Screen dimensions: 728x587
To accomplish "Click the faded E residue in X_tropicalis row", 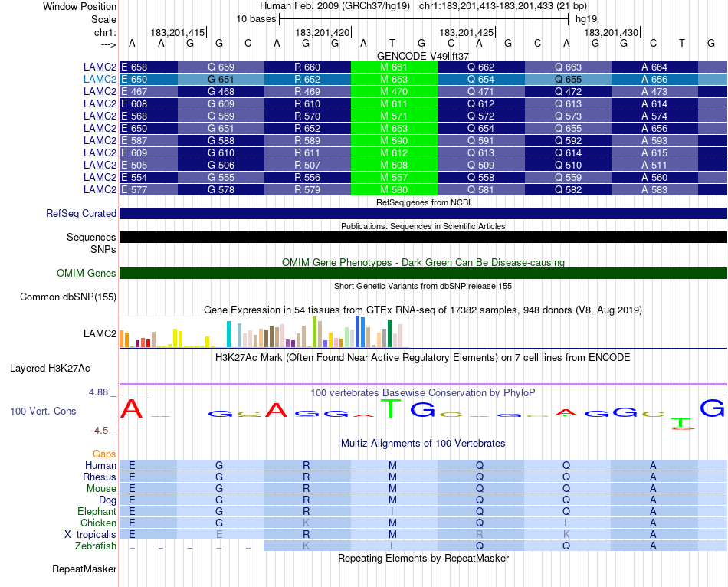I will (x=219, y=535).
